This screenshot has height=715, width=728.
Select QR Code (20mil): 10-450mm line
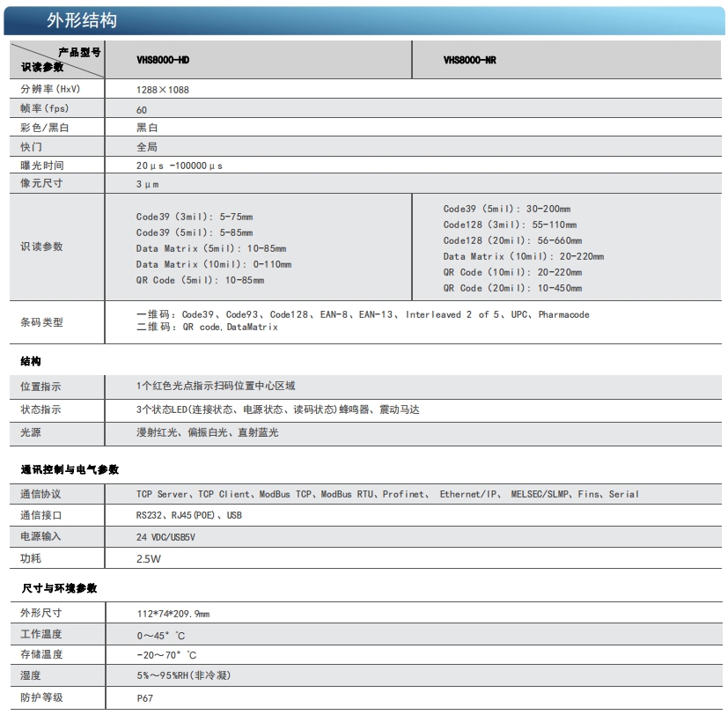pyautogui.click(x=512, y=288)
